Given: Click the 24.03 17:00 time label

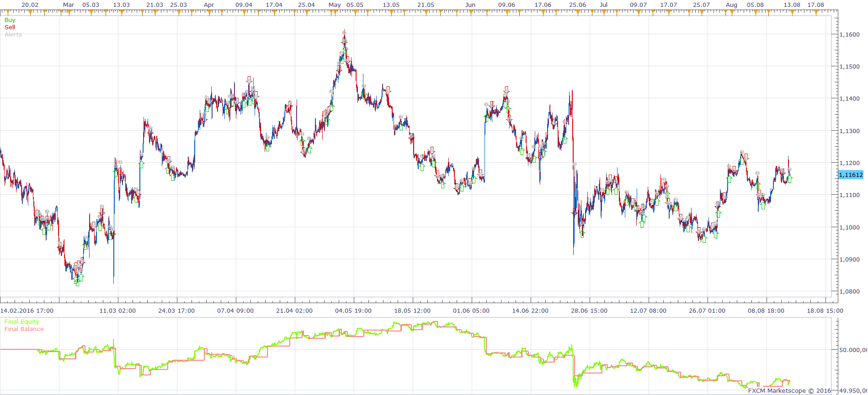Looking at the screenshot, I should click(176, 311).
